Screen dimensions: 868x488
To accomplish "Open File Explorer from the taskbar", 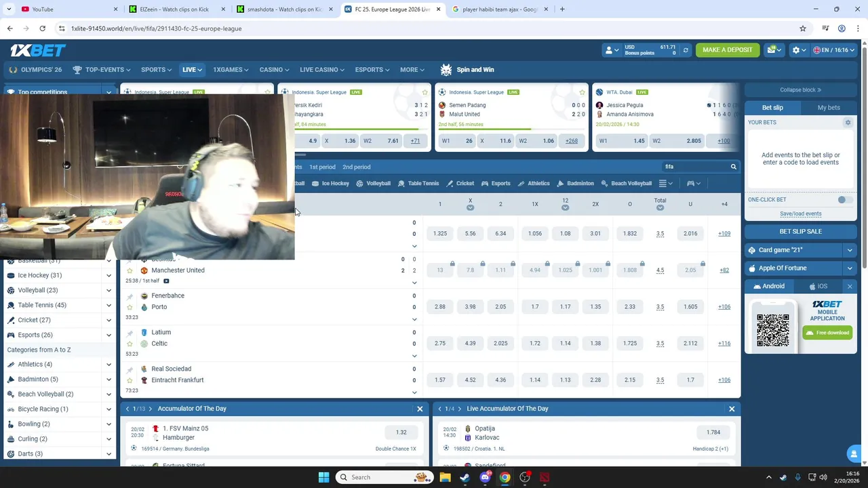I will 445,477.
